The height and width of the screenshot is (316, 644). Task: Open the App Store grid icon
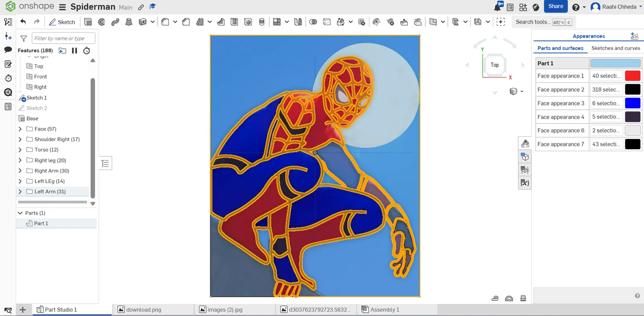523,7
